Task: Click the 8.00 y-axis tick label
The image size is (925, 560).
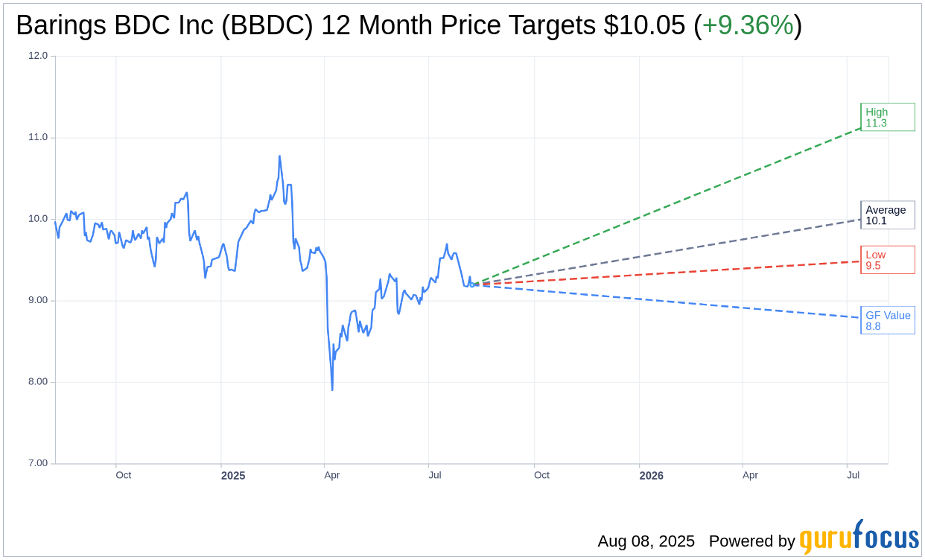Action: (x=38, y=382)
